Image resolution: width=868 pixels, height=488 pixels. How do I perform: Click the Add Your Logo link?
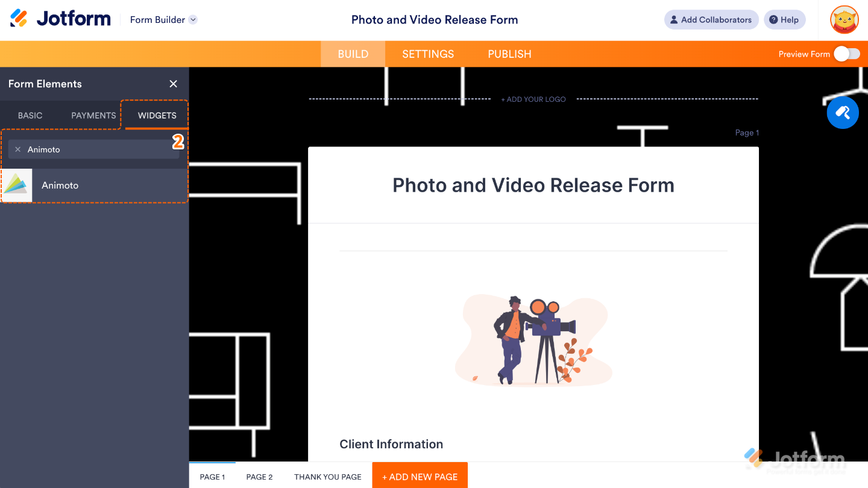[533, 99]
